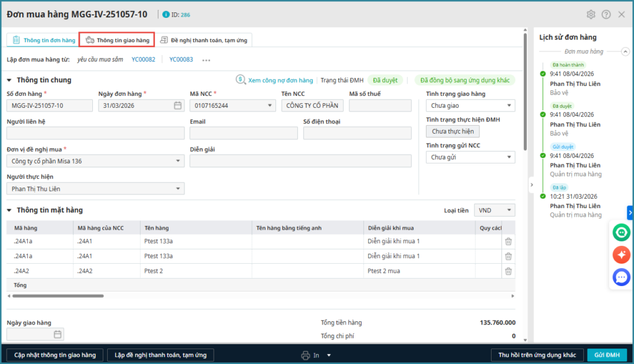Open the Tình trạng giao hàng dropdown
Screen dimensions: 634x364
(x=470, y=106)
